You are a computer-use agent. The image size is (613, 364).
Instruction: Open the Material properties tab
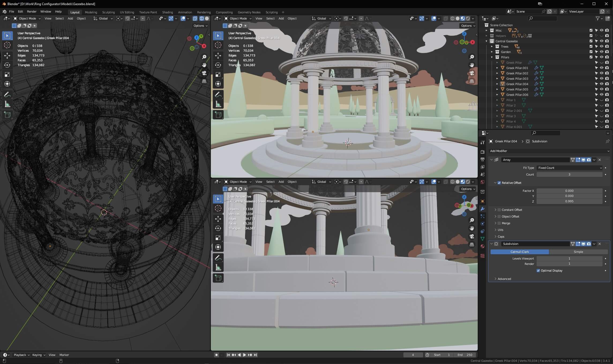pyautogui.click(x=483, y=246)
